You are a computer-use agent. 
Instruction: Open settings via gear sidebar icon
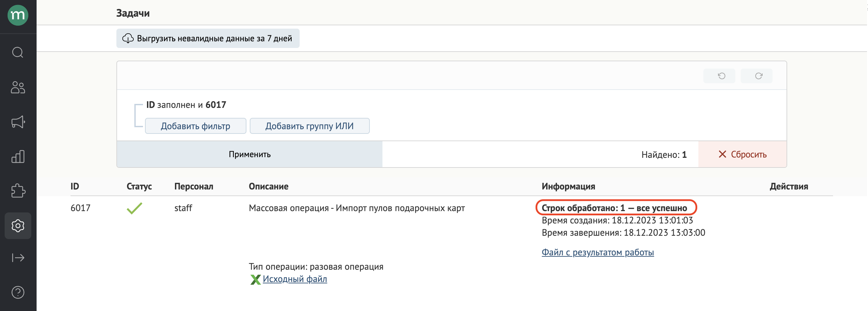[18, 226]
